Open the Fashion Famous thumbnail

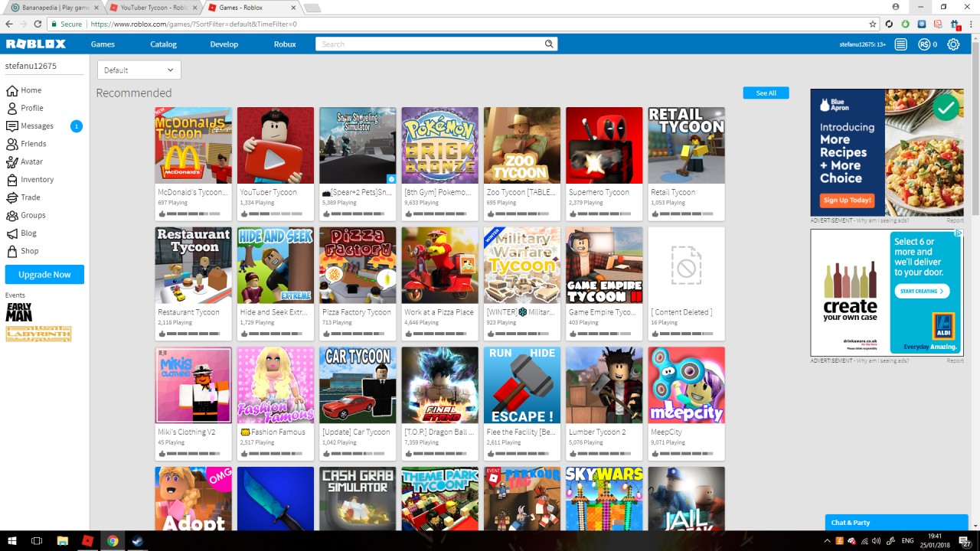pos(276,385)
